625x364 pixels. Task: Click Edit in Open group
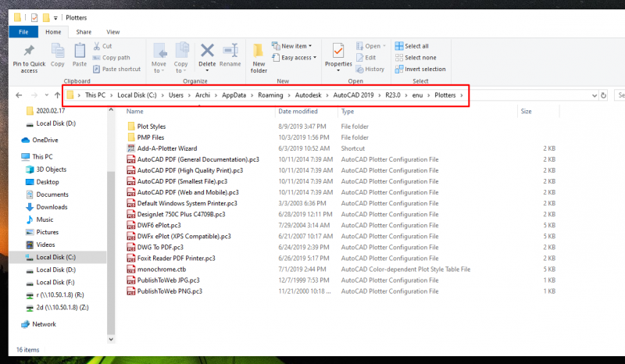point(366,57)
